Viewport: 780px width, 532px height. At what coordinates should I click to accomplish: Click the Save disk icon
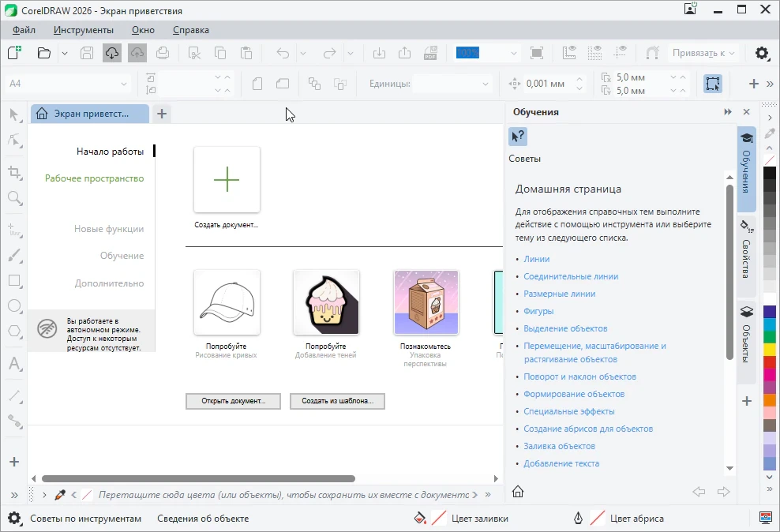[87, 53]
